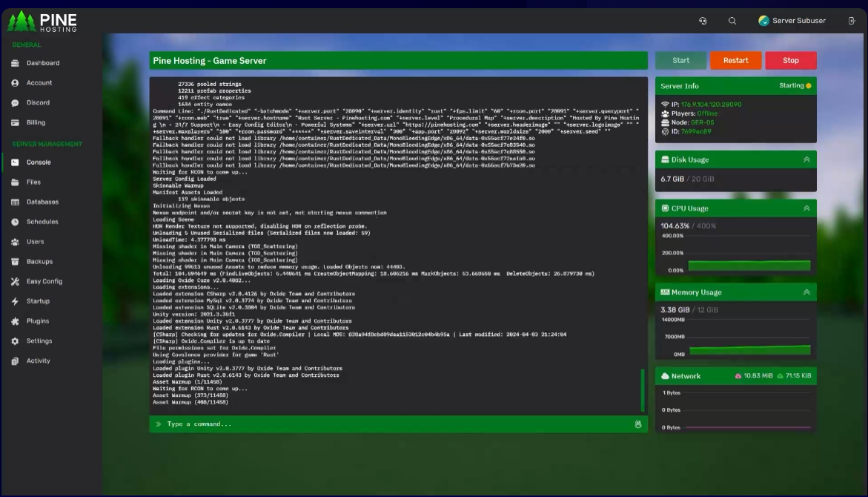Go to Startup menu item
868x497 pixels.
pos(38,301)
